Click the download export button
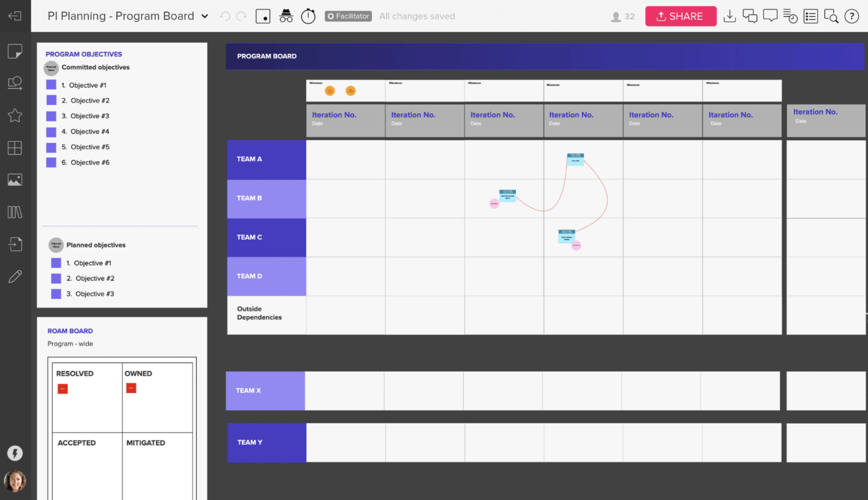 [x=730, y=16]
